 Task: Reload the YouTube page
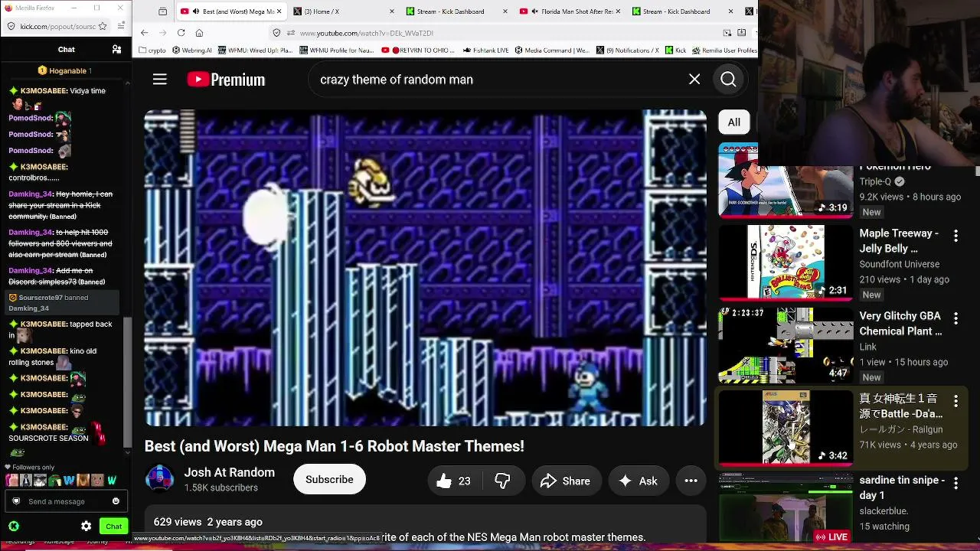[x=181, y=33]
